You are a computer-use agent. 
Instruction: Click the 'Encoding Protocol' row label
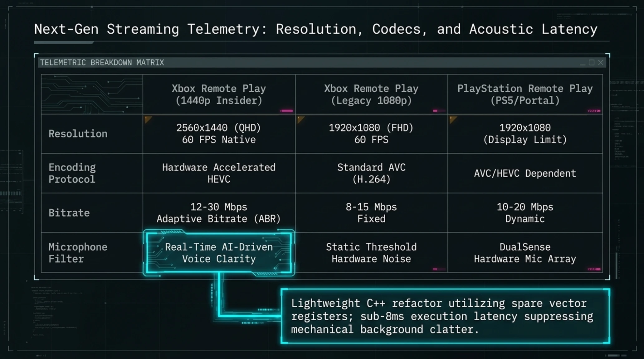[72, 173]
